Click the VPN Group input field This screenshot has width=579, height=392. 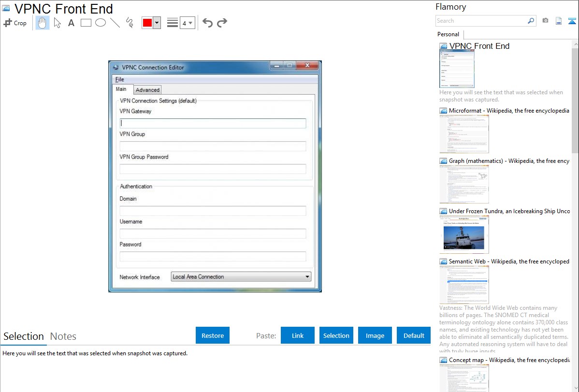point(213,146)
